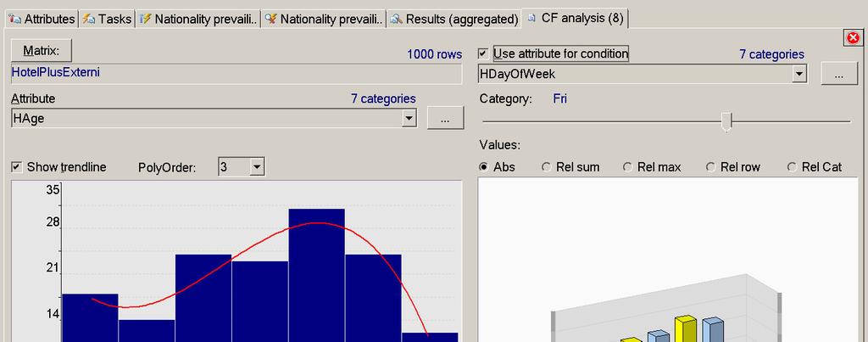The height and width of the screenshot is (342, 868).
Task: Close the panel with red X icon
Action: [853, 37]
